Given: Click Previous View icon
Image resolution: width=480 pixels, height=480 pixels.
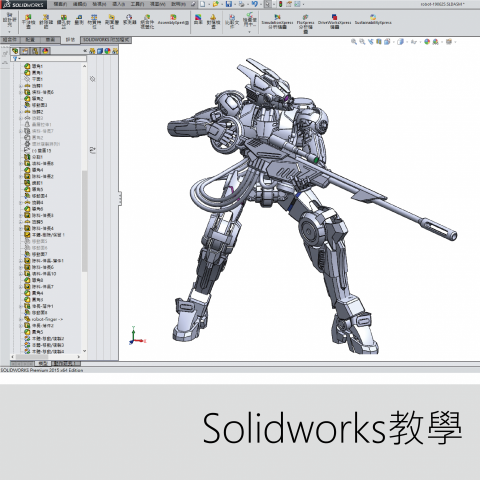Looking at the screenshot, I should tap(371, 42).
